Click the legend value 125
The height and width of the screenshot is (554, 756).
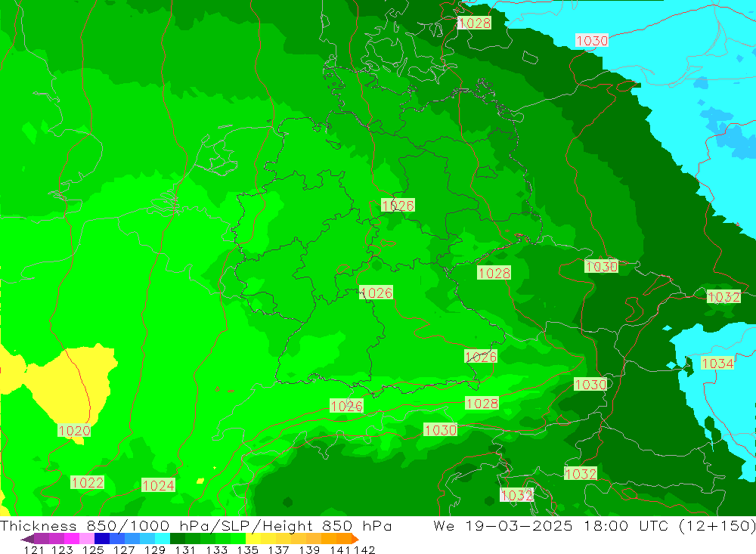[93, 549]
